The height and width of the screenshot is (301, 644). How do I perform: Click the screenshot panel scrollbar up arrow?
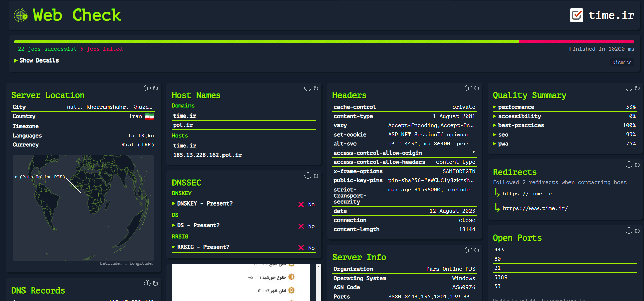[x=318, y=267]
